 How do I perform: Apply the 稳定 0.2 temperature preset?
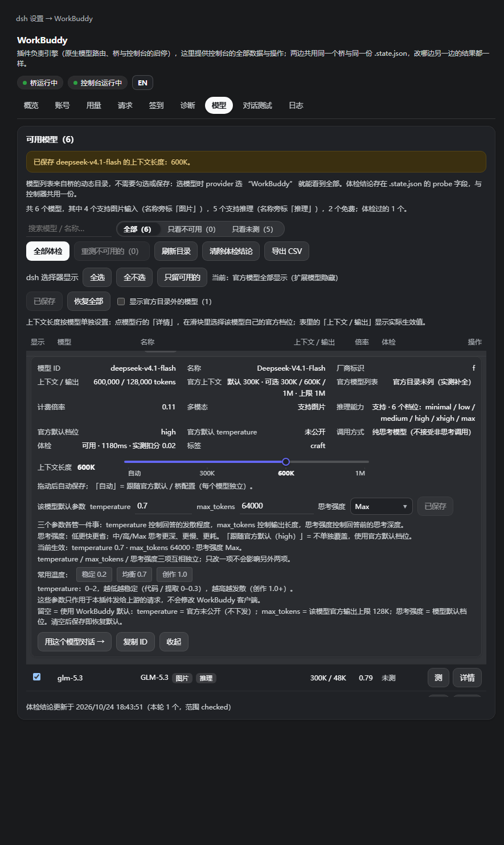point(94,575)
